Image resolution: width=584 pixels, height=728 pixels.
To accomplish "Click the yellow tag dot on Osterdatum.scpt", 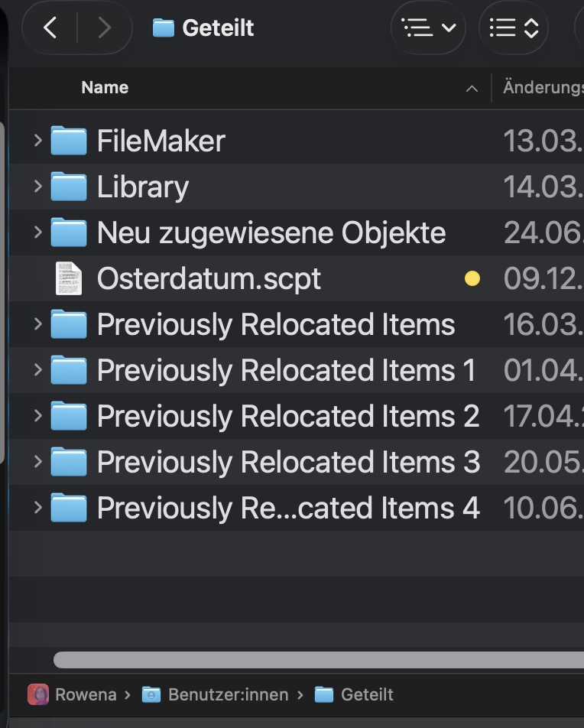I will coord(472,279).
